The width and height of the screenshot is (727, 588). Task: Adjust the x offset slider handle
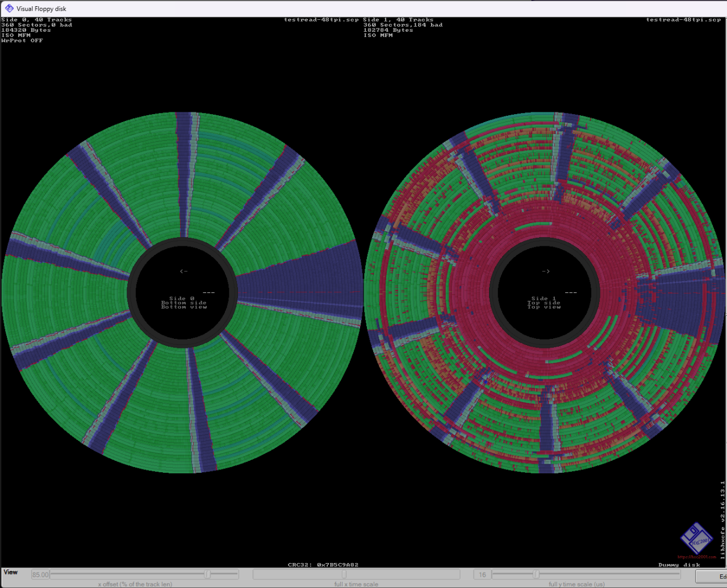[207, 574]
